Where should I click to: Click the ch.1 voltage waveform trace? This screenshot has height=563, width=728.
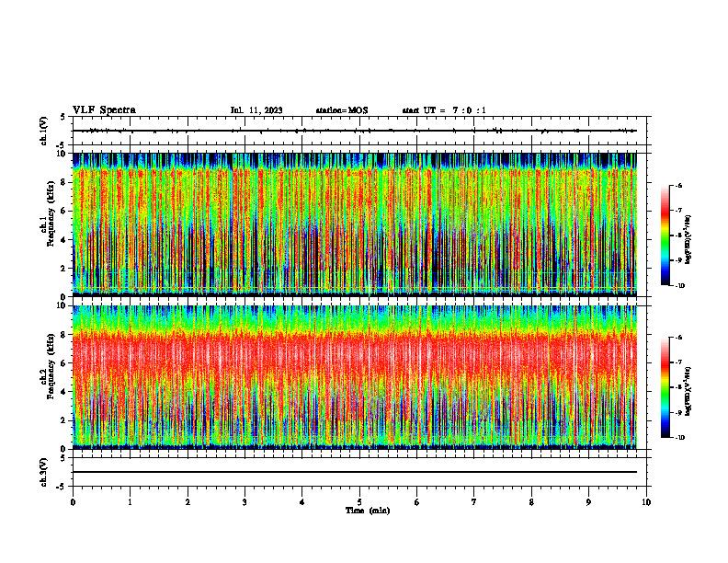click(355, 131)
